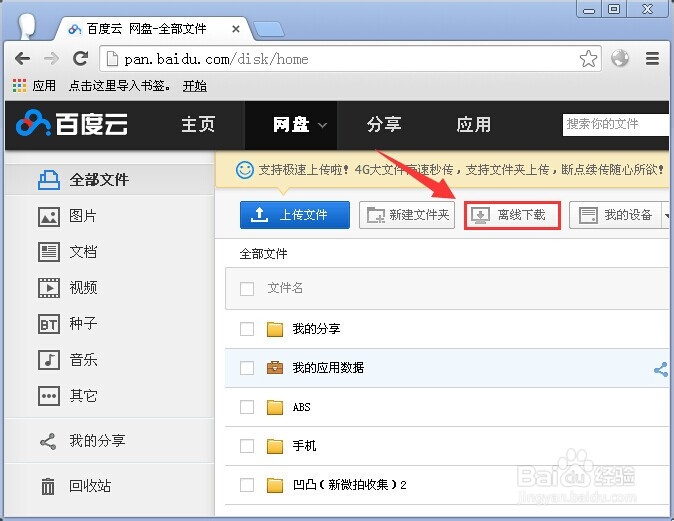Select 视频 category label in sidebar
The width and height of the screenshot is (674, 521).
(x=83, y=288)
